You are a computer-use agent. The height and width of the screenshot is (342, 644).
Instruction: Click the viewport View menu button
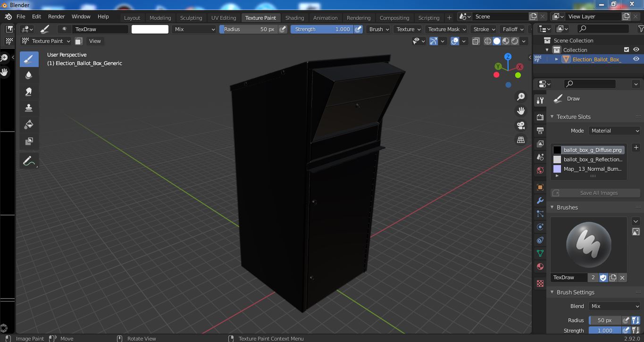pos(95,41)
